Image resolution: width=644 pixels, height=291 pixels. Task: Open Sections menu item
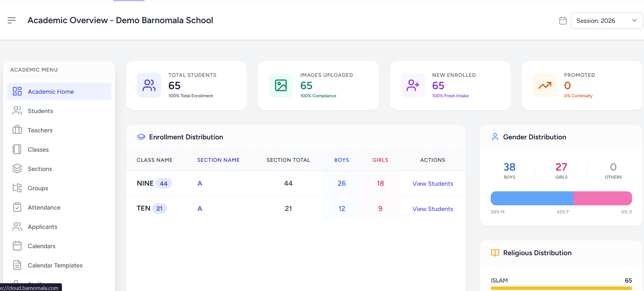59,168
